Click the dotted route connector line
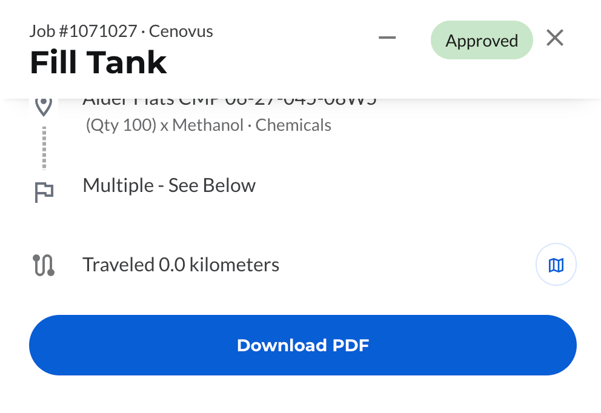This screenshot has width=601, height=413. (44, 148)
